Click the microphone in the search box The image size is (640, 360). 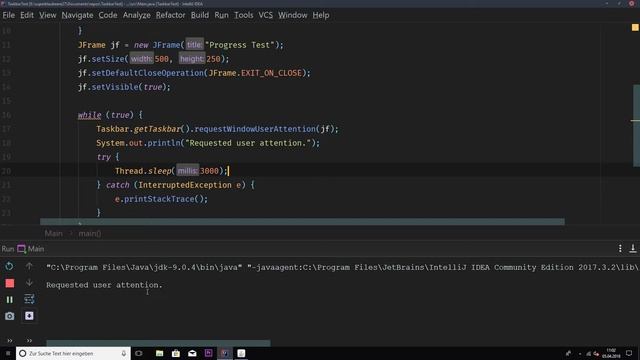pyautogui.click(x=124, y=353)
